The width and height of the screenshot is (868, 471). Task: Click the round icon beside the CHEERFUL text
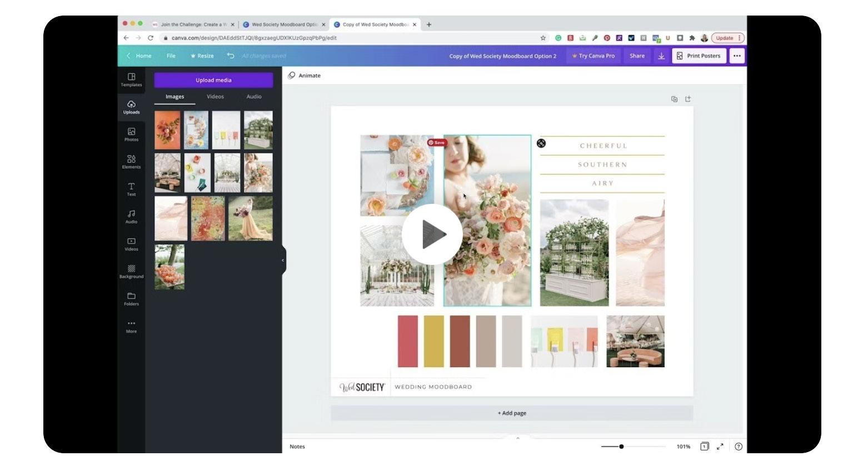tap(541, 143)
